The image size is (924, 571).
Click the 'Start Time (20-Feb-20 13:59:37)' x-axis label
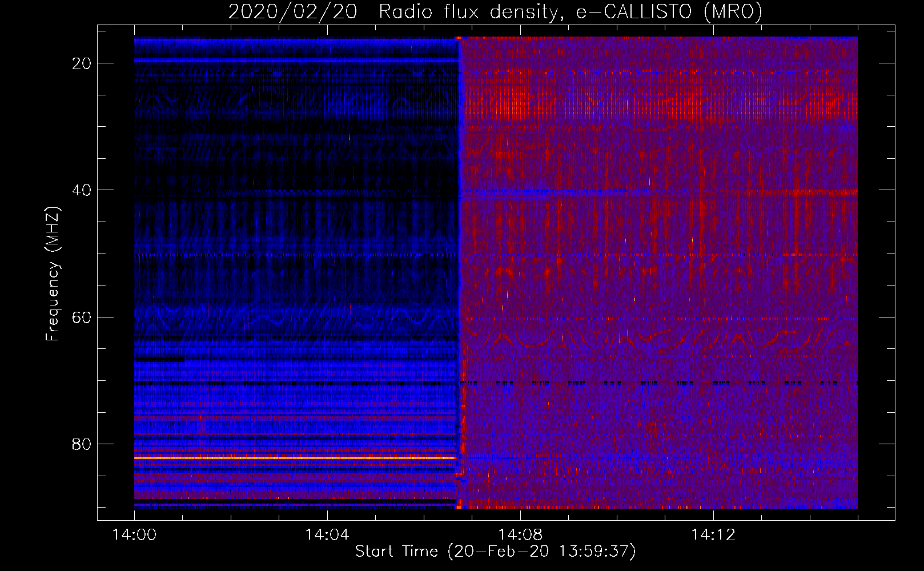[495, 552]
